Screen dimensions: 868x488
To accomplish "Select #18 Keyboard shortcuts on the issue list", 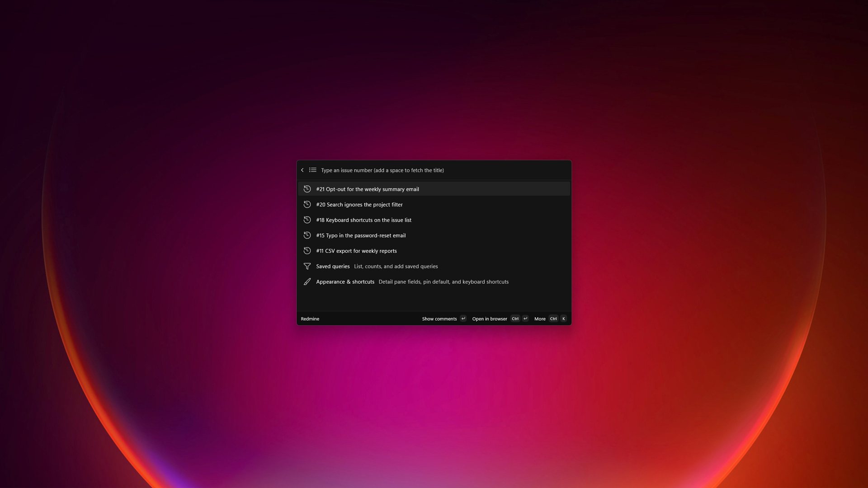I will [x=434, y=220].
